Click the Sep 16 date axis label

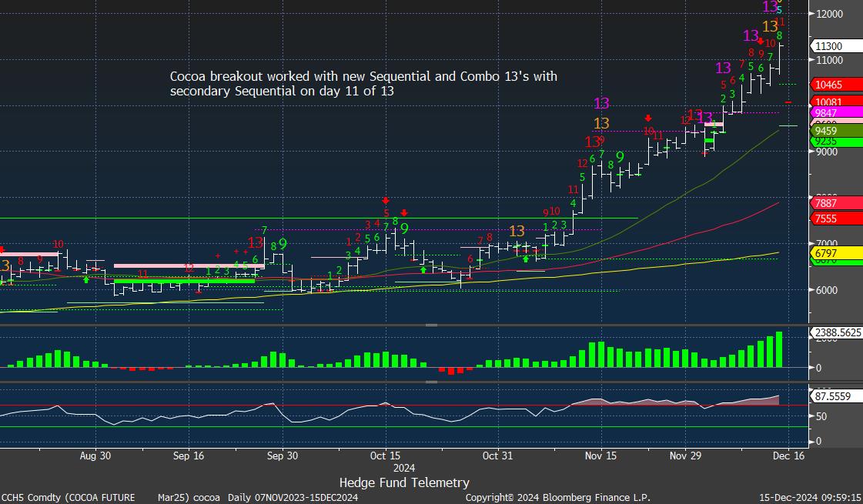(x=189, y=456)
